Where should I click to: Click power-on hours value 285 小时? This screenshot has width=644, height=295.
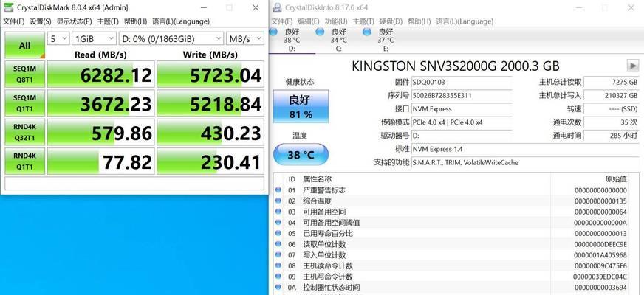click(612, 136)
